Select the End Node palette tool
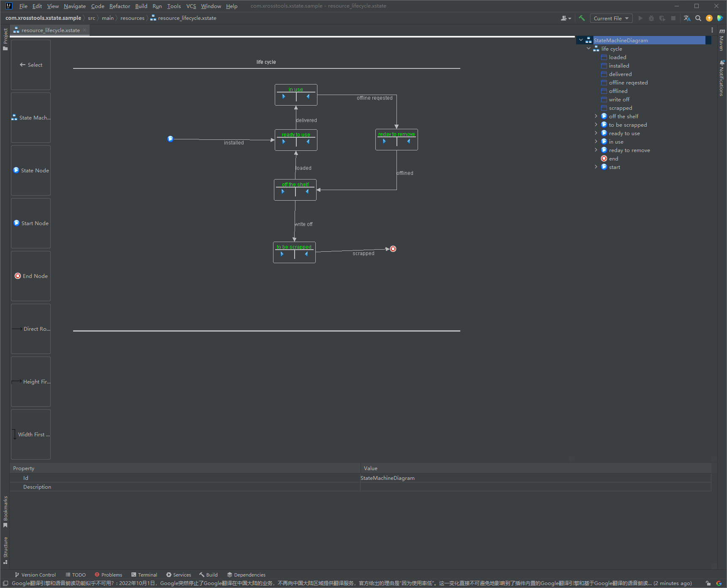This screenshot has height=588, width=727. [x=31, y=276]
